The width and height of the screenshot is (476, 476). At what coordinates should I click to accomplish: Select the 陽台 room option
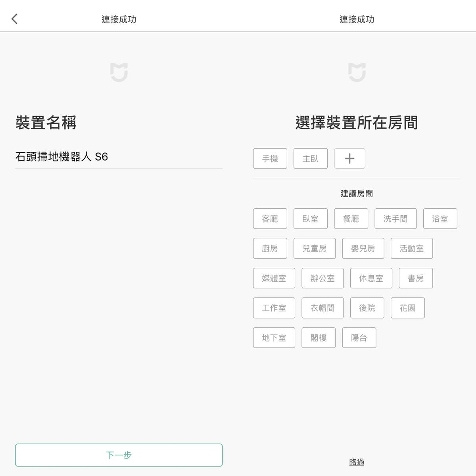click(x=359, y=338)
